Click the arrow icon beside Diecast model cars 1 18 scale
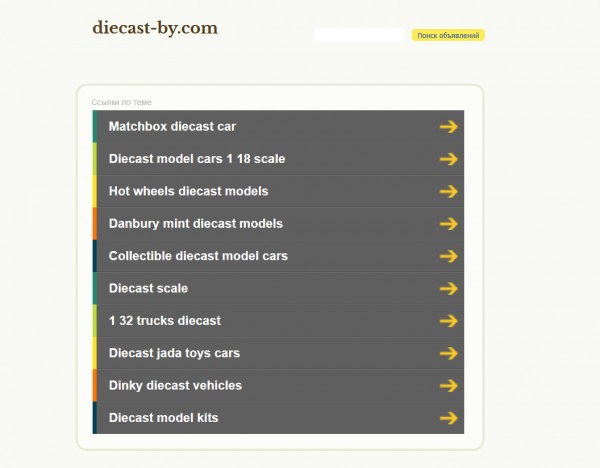This screenshot has width=600, height=468. coord(448,159)
